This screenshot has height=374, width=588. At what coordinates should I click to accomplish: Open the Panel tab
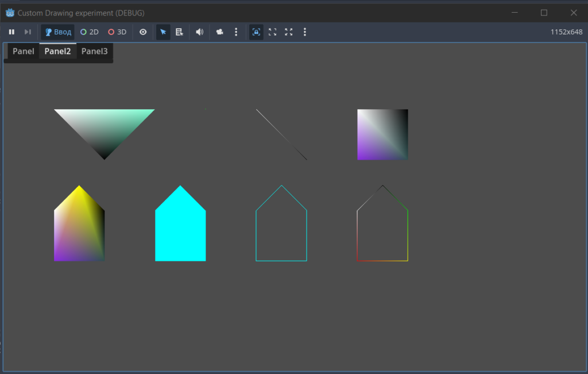[x=23, y=51]
